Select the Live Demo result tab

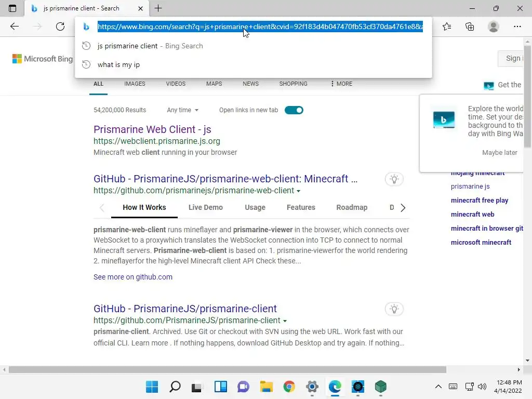pos(206,207)
